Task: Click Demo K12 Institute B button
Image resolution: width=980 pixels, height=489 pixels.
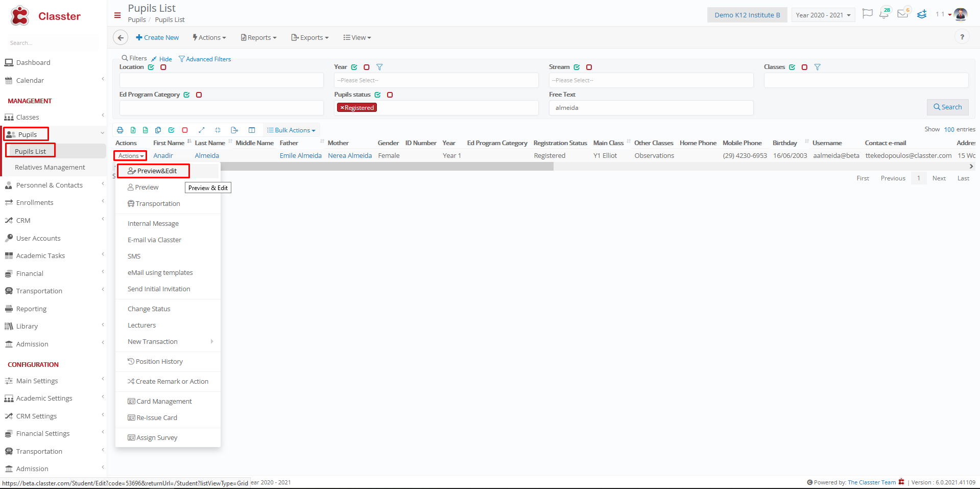Action: coord(747,15)
